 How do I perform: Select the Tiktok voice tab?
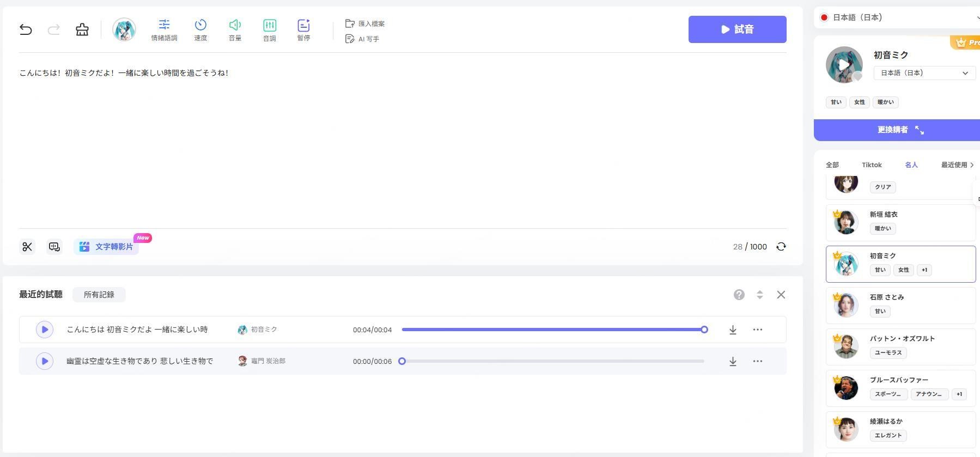tap(872, 165)
